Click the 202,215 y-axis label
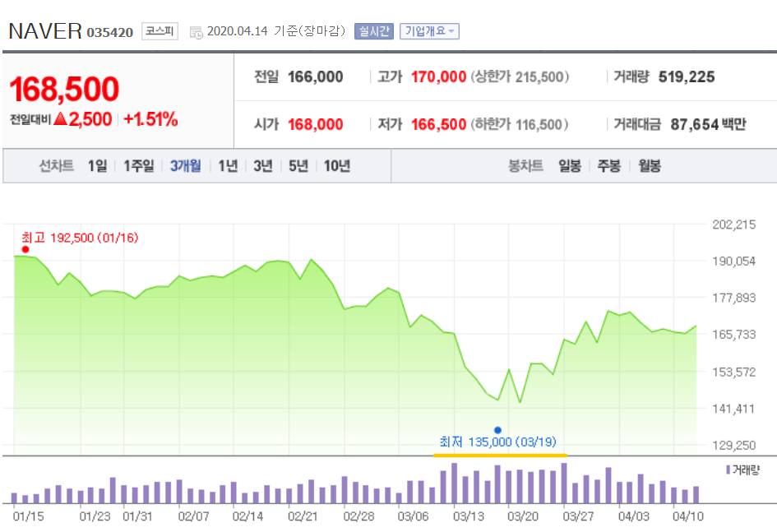777x532 pixels. click(734, 224)
